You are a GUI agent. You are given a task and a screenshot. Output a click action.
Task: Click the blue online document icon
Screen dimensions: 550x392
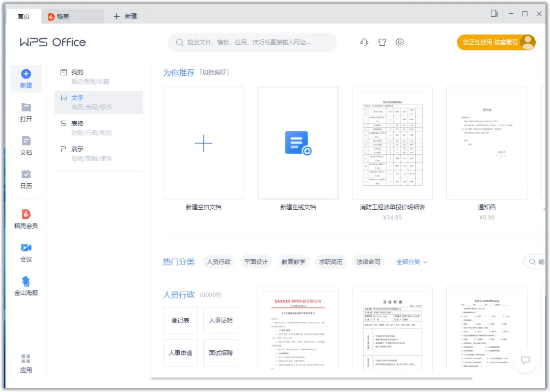(298, 143)
